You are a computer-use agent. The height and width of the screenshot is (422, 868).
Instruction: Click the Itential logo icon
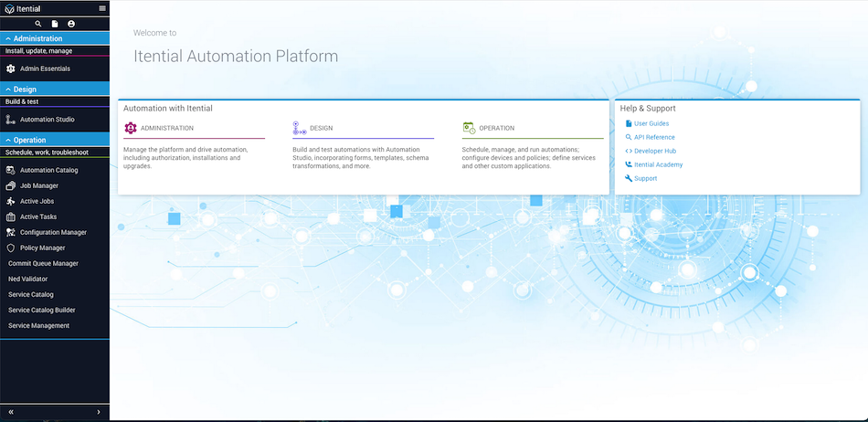click(9, 9)
